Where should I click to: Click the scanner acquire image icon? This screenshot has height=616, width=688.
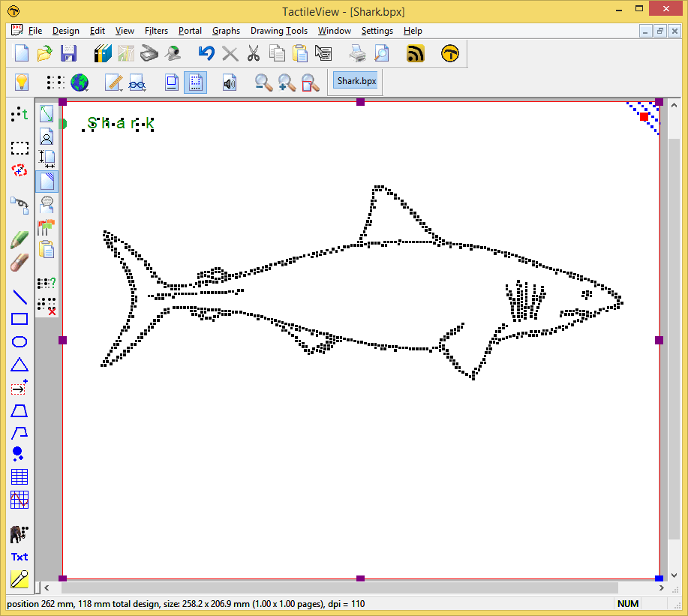coord(150,53)
